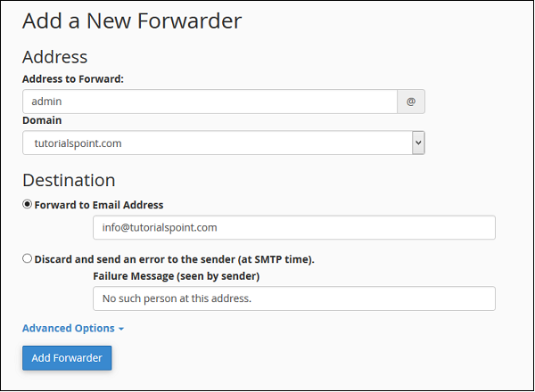The width and height of the screenshot is (535, 392).
Task: Click the "Add a New Forwarder" page heading
Action: pos(132,20)
